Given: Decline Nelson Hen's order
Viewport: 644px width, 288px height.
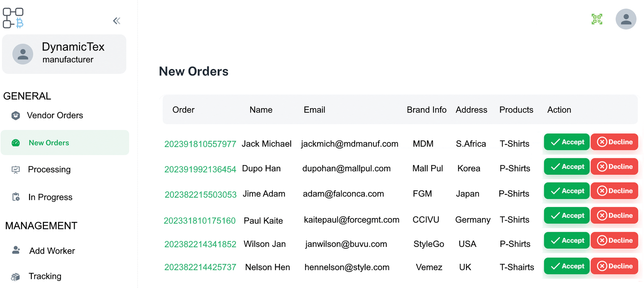Looking at the screenshot, I should [x=614, y=266].
